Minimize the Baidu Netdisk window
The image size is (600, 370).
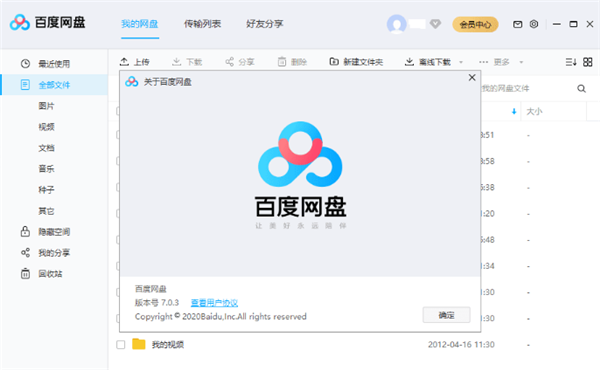click(x=557, y=24)
